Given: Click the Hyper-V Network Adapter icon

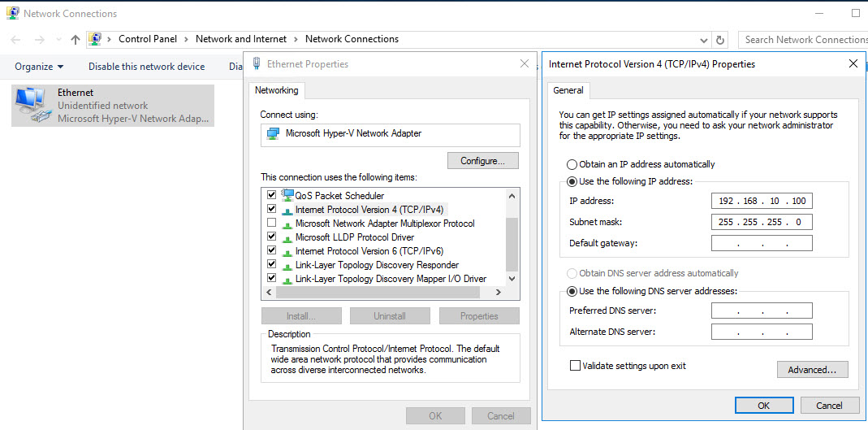Looking at the screenshot, I should click(273, 133).
